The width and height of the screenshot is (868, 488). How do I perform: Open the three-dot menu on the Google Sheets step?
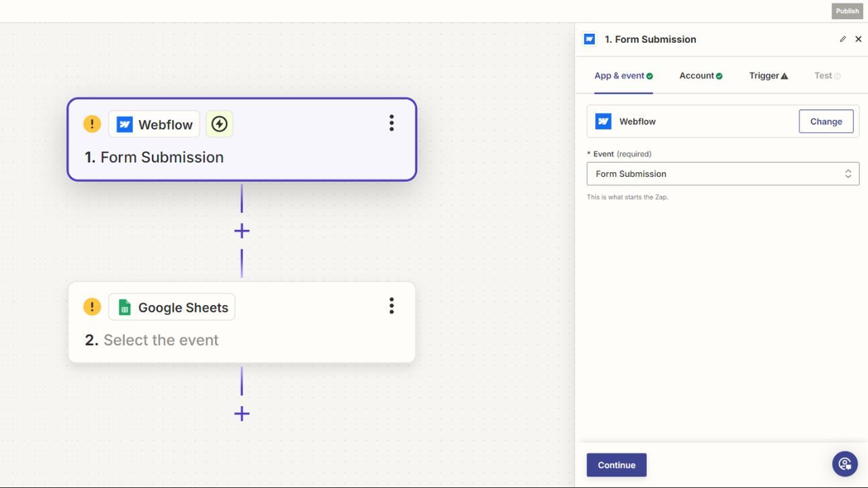pos(391,306)
